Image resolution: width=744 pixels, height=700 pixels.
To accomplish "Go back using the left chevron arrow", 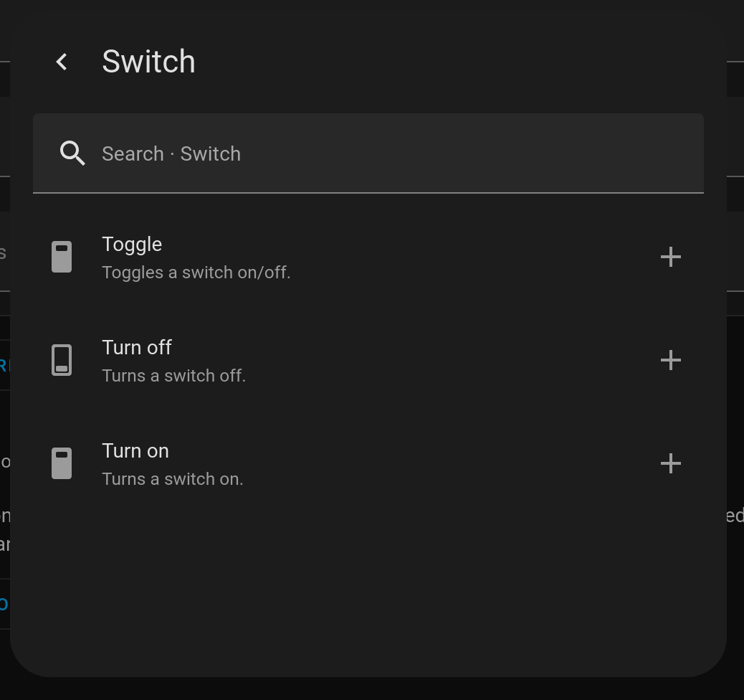I will pos(62,62).
